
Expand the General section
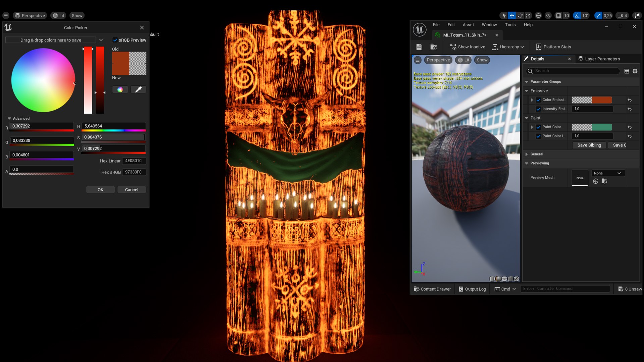coord(527,154)
